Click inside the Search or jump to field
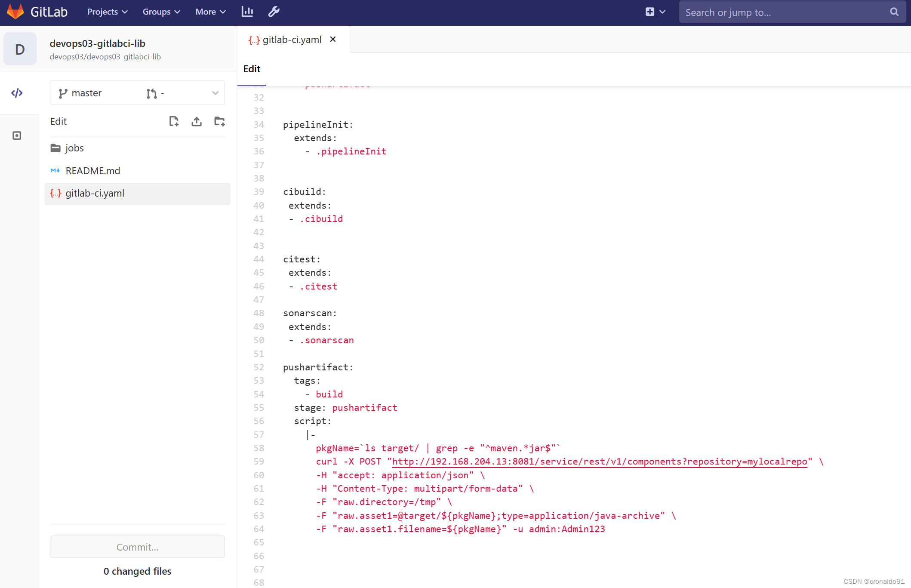The height and width of the screenshot is (588, 911). tap(774, 12)
